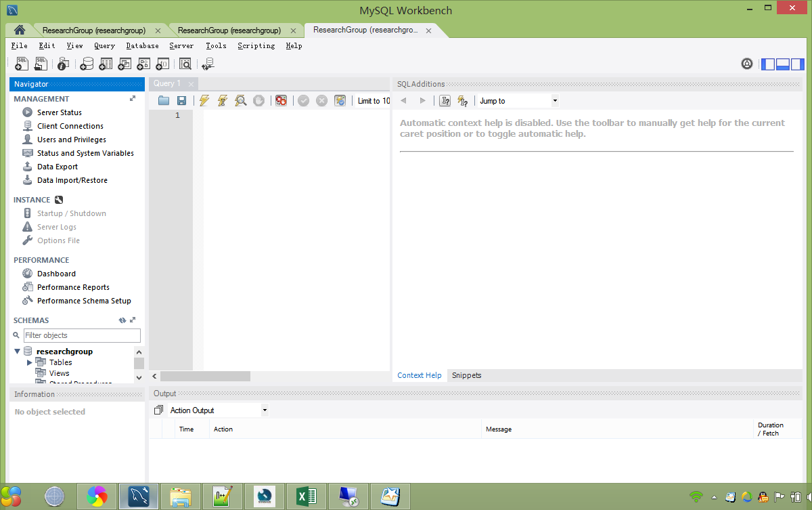Open the Limit rows dropdown
The image size is (812, 510).
click(374, 101)
